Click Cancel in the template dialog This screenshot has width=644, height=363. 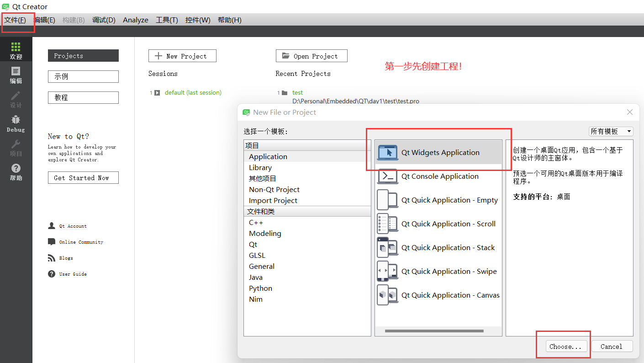pos(612,347)
